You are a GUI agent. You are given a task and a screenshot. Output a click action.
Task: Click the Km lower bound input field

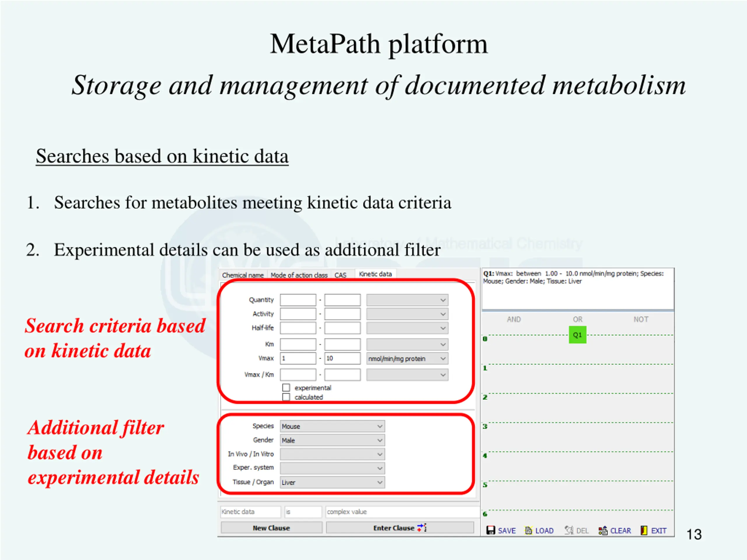click(298, 344)
